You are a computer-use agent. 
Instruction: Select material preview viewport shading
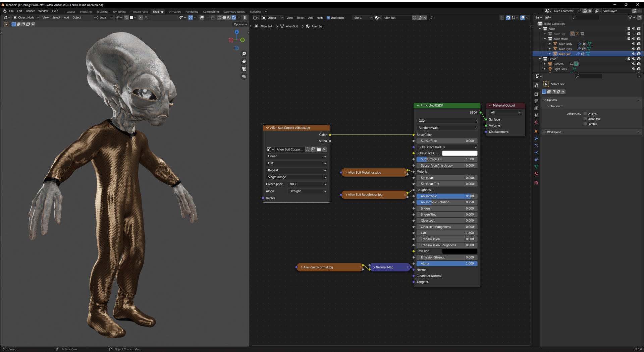point(229,18)
